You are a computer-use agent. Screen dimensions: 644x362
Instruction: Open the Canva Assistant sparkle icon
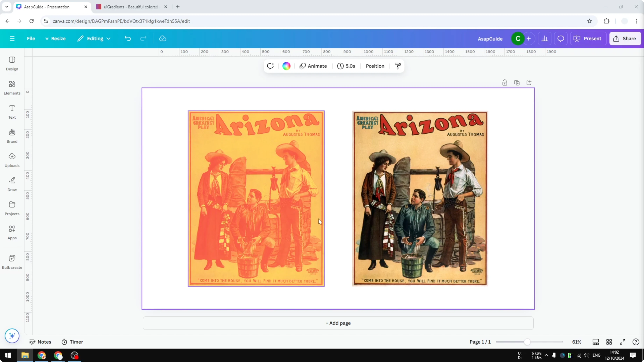12,336
